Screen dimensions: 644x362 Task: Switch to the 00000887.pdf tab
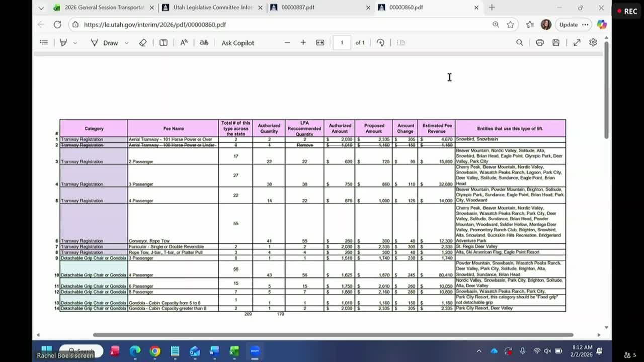(298, 8)
